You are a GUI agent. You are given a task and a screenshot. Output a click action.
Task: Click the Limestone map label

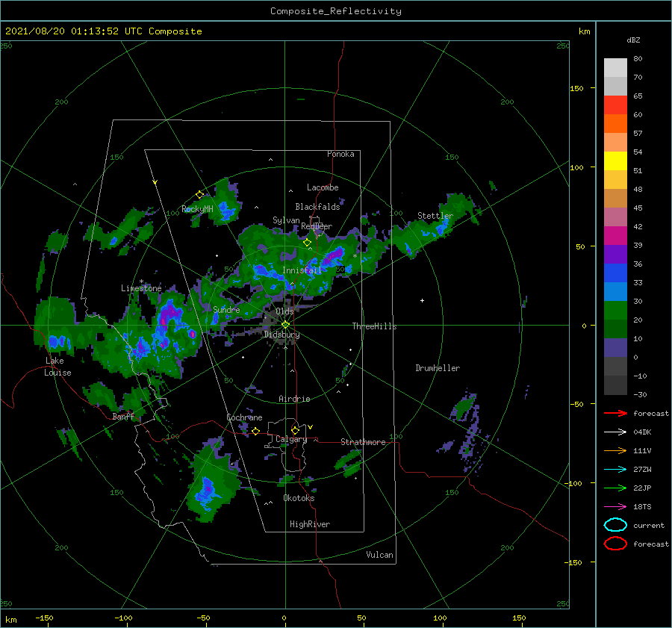141,288
